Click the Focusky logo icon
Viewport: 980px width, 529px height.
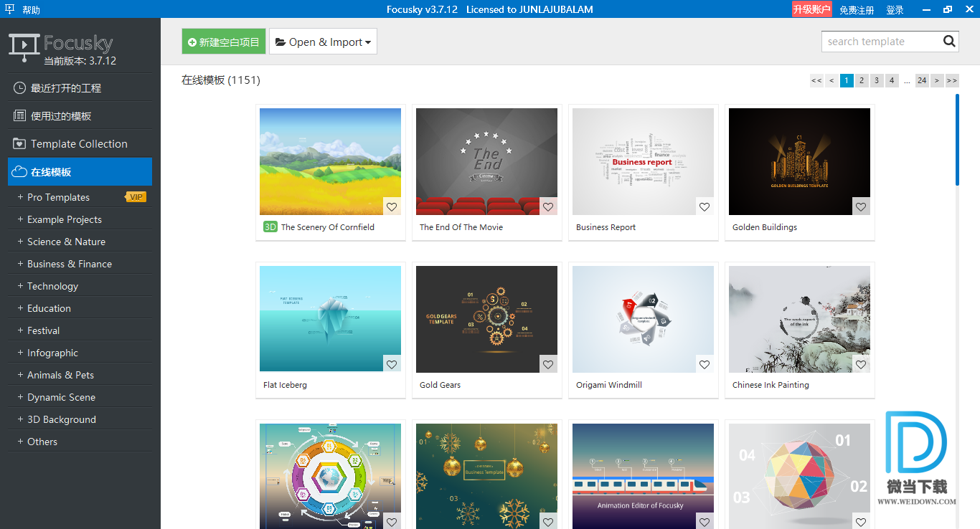[24, 46]
